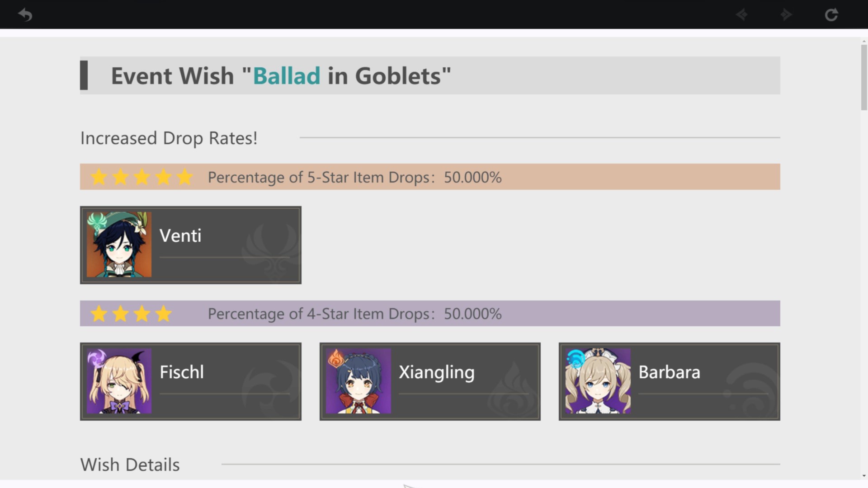Image resolution: width=868 pixels, height=488 pixels.
Task: Click Barbara's character portrait
Action: tap(598, 381)
